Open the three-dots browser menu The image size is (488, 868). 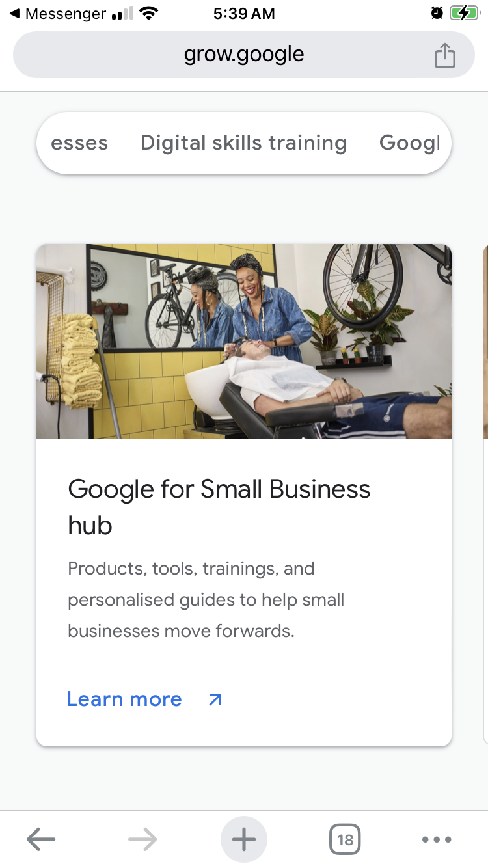point(437,839)
